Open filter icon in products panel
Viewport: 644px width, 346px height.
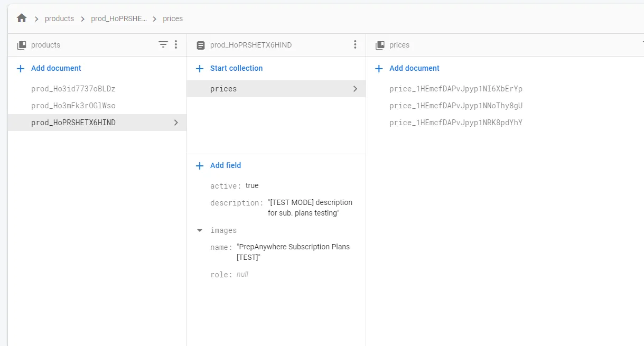163,45
